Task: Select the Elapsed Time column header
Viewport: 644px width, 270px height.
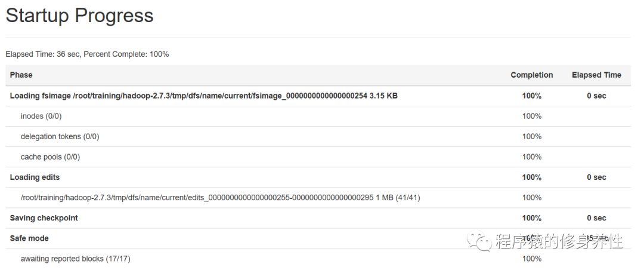Action: pos(596,75)
